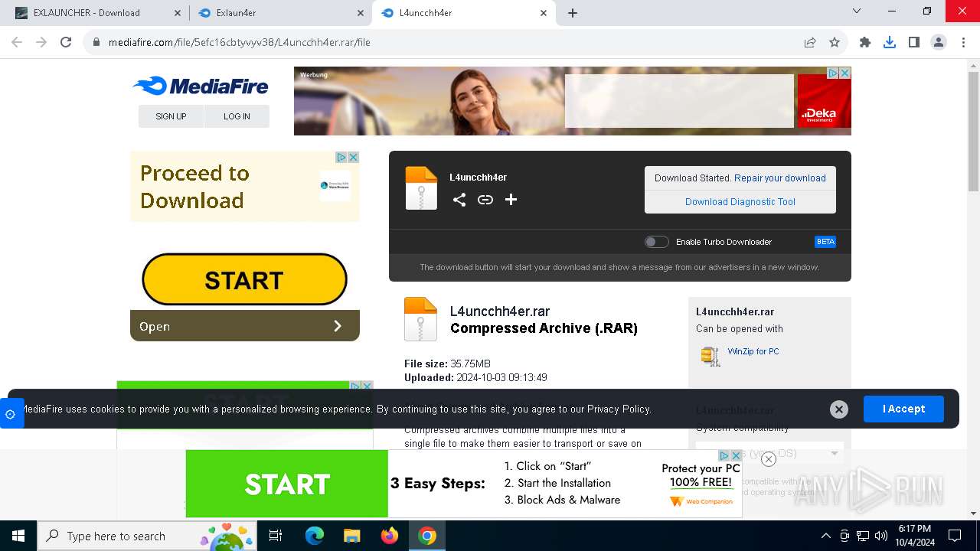
Task: Click the address bar URL
Action: (239, 42)
